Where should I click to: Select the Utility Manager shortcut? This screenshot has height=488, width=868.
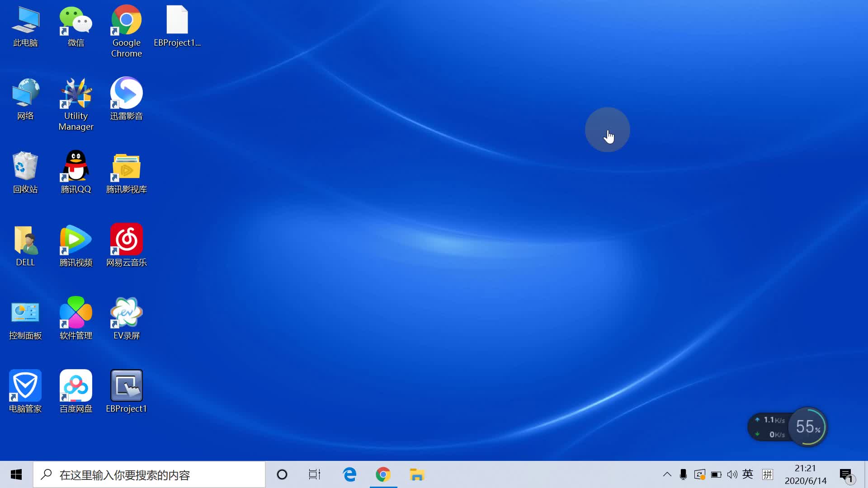pyautogui.click(x=76, y=104)
